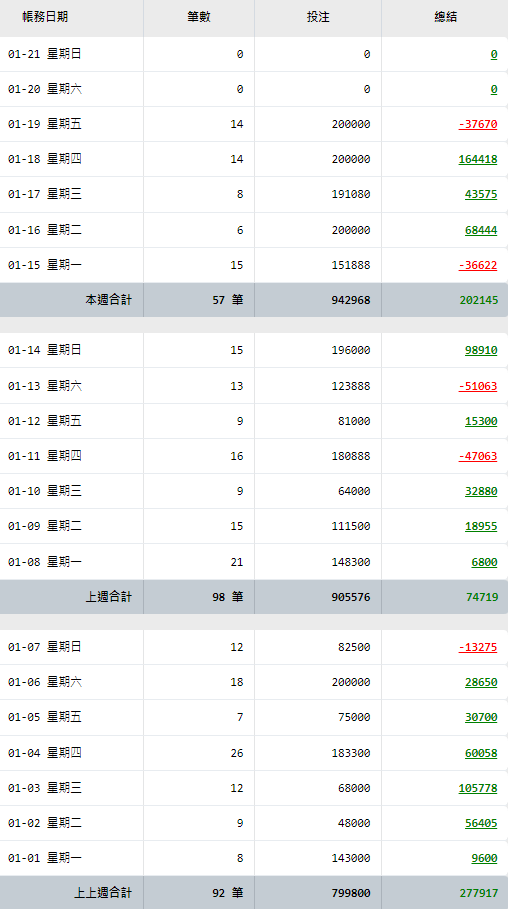Click the 9600 result for 01-01

[x=484, y=858]
